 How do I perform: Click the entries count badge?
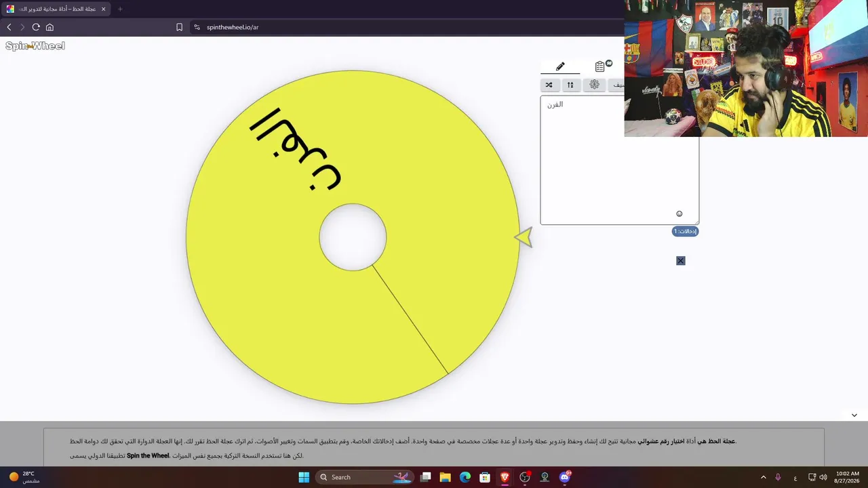coord(685,231)
